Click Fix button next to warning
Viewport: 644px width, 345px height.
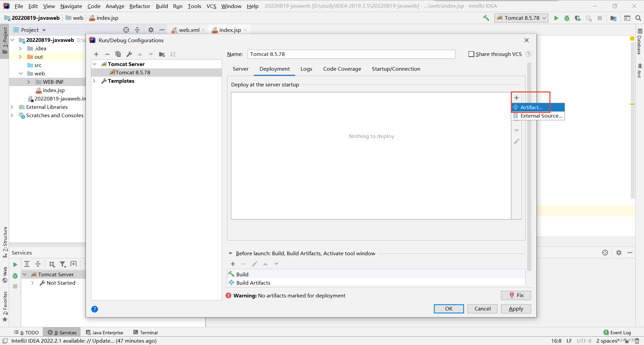click(516, 295)
